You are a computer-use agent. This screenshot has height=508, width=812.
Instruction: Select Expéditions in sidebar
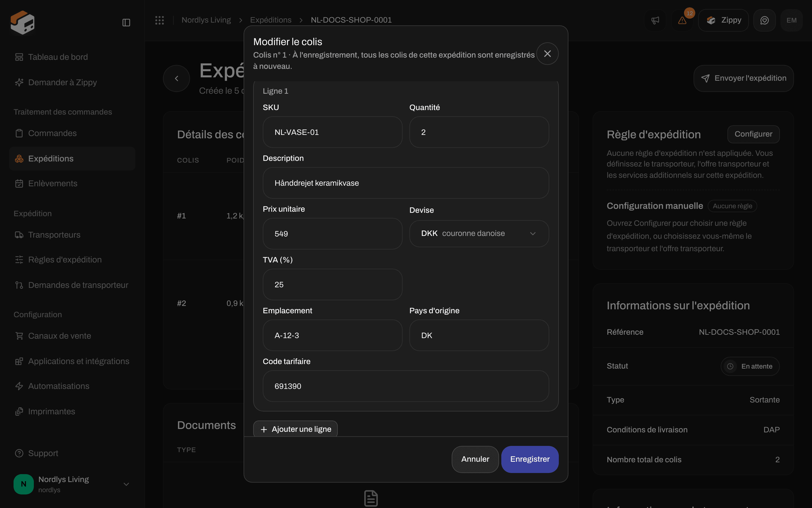click(72, 159)
